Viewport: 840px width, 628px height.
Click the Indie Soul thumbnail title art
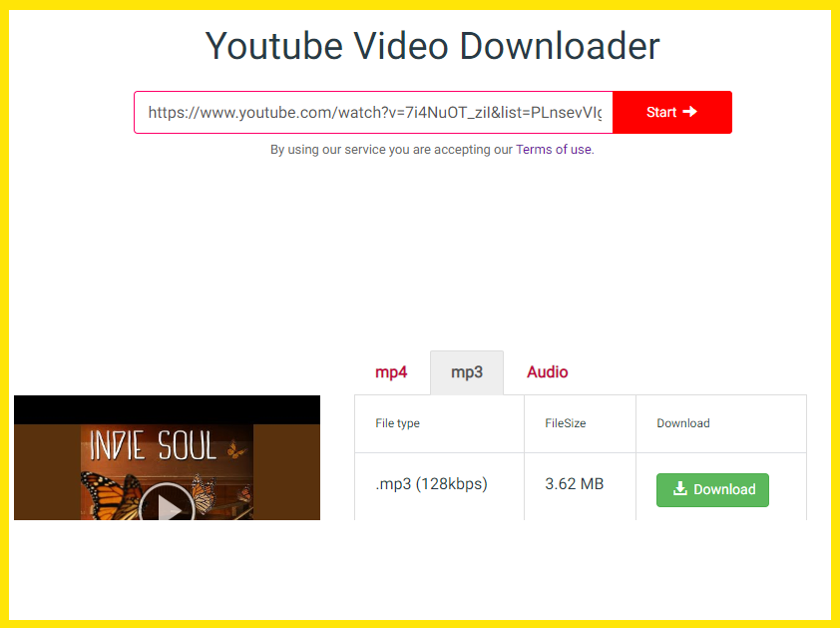[153, 444]
